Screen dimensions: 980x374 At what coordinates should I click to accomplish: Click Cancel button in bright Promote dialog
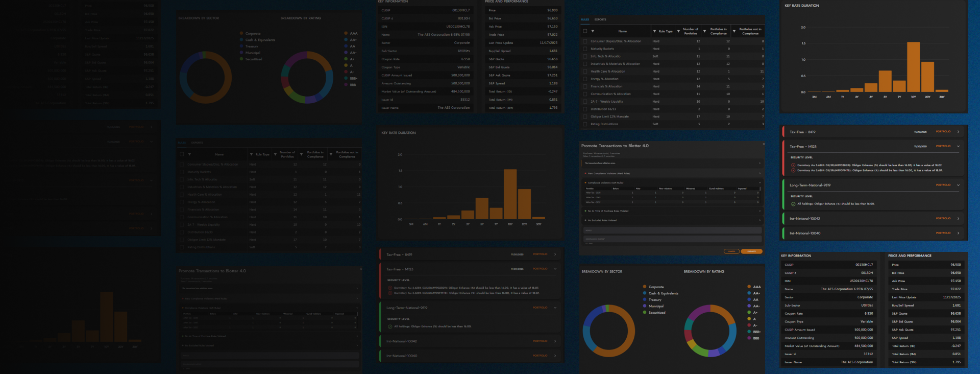click(731, 251)
